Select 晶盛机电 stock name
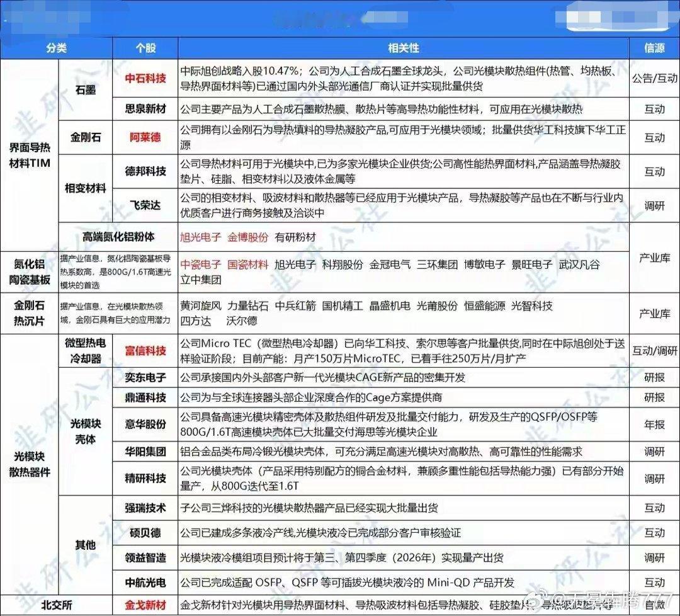680x616 pixels. point(390,306)
